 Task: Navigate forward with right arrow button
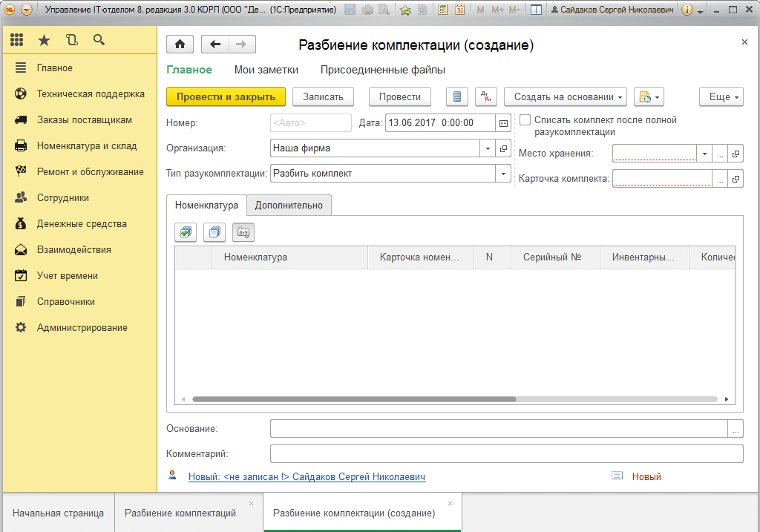(x=241, y=45)
